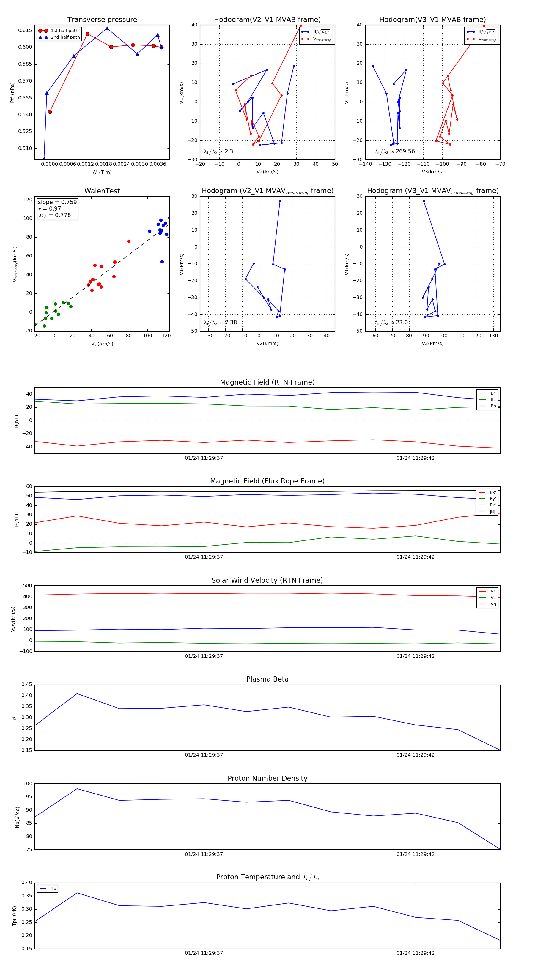Click the 'Plasma Beta' plot title
Screen dimensions: 535x980
(x=267, y=679)
